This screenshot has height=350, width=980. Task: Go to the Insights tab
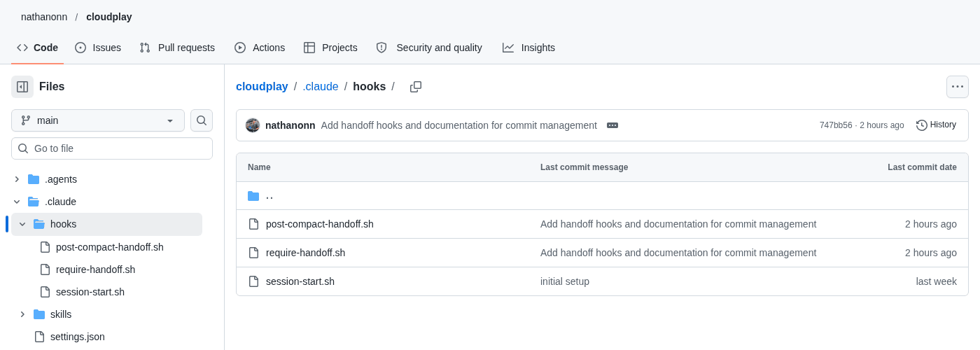[528, 48]
